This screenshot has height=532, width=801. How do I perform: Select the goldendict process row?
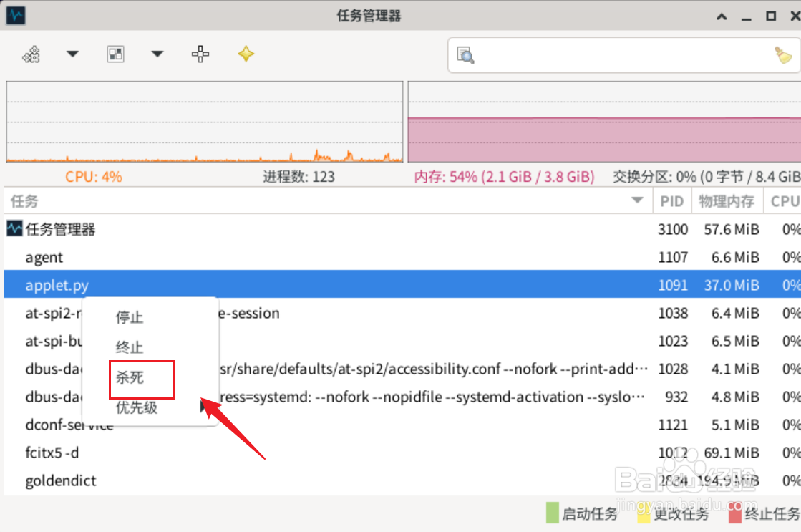(402, 480)
